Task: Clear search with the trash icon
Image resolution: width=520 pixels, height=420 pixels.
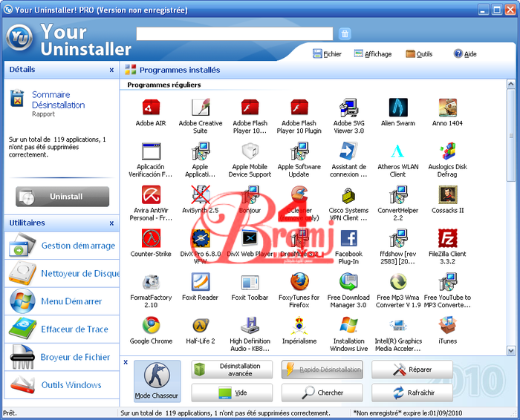Action: (x=345, y=34)
